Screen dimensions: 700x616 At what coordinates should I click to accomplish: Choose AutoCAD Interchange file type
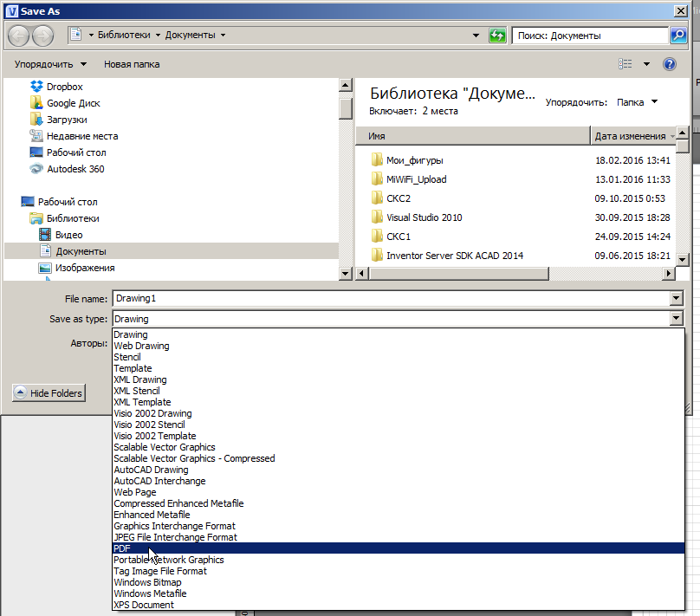coord(399,481)
